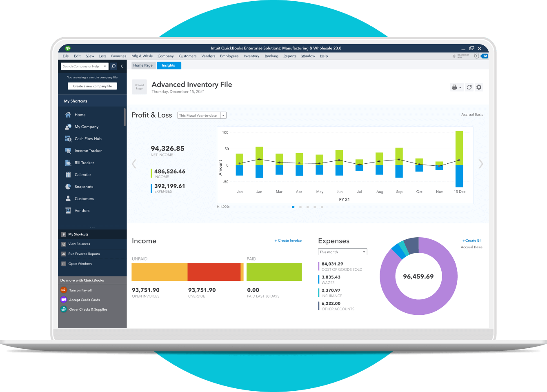The width and height of the screenshot is (547, 392).
Task: Select second chart pagination dot
Action: [300, 207]
